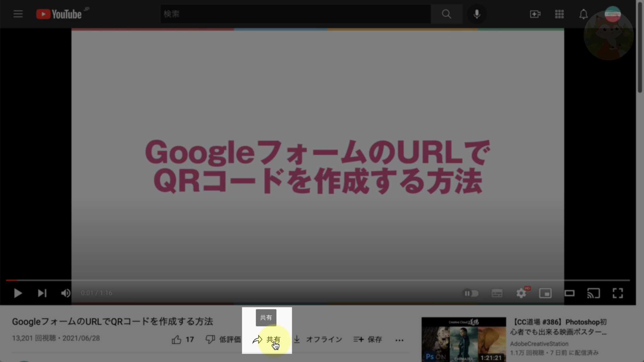Open the three-dot more actions menu
This screenshot has height=362, width=644.
[x=399, y=340]
